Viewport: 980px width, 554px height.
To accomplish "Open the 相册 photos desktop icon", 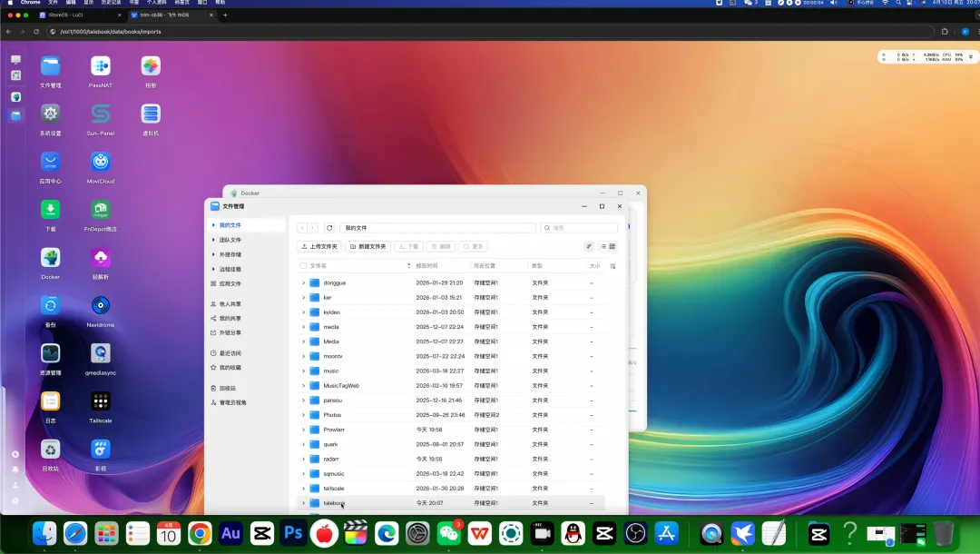I will pos(151,66).
